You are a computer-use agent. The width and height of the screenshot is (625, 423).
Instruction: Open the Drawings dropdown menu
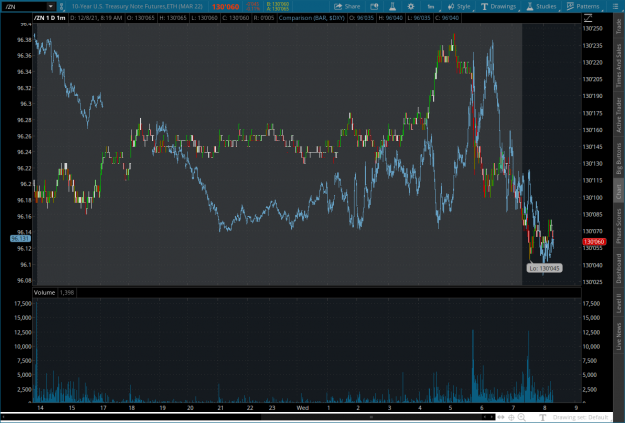pyautogui.click(x=499, y=6)
